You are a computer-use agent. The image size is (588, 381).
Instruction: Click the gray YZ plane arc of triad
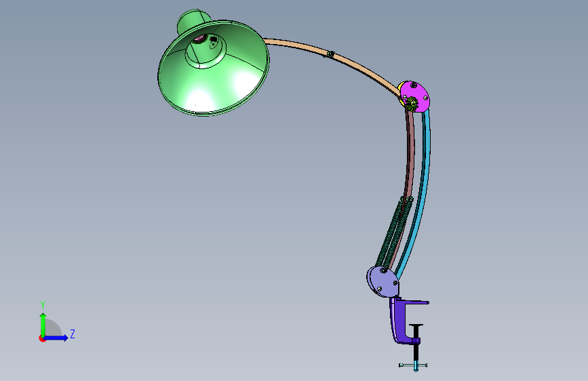[x=54, y=327]
